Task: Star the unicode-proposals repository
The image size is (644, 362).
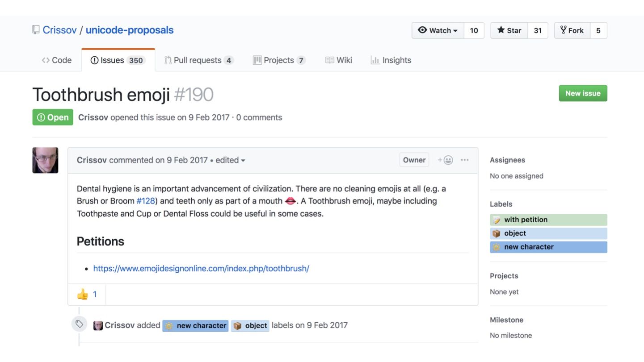Action: point(509,30)
